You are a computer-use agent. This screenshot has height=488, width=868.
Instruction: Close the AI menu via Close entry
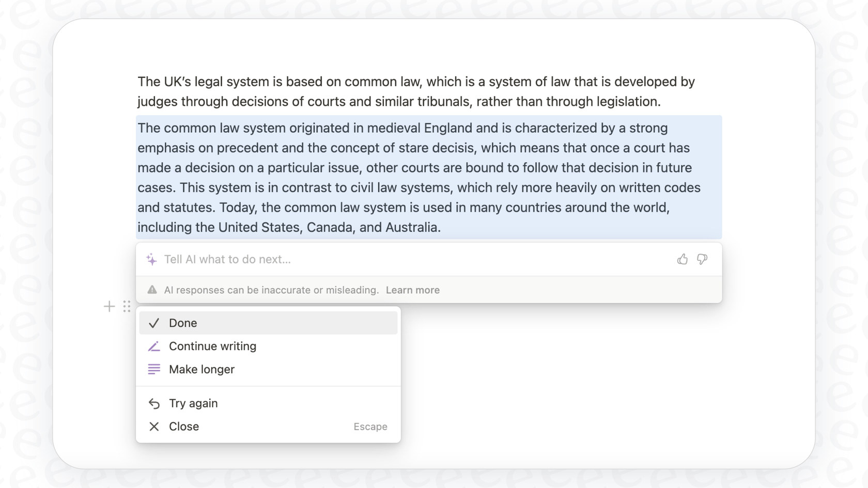[183, 427]
